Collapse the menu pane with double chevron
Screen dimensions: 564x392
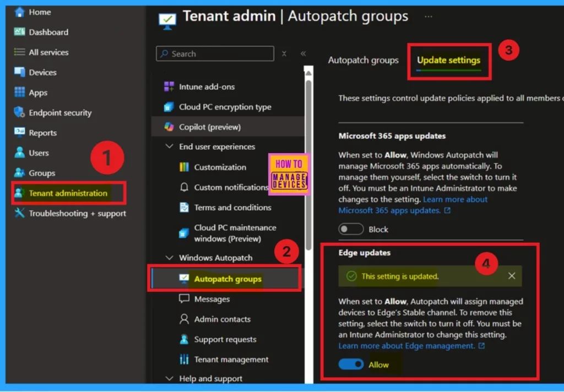303,53
